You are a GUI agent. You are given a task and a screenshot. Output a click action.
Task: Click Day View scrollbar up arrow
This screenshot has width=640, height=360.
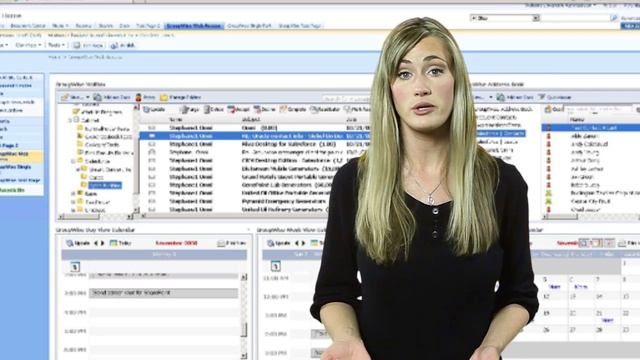(244, 277)
